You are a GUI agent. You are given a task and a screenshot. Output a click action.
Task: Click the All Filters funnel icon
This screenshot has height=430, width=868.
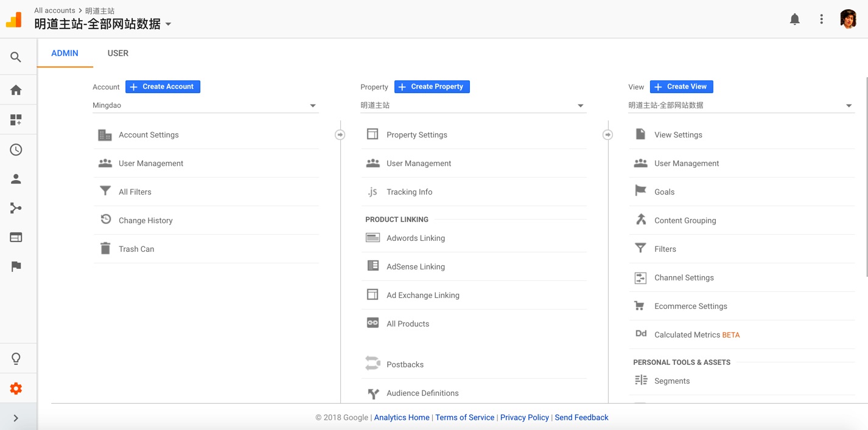[105, 192]
